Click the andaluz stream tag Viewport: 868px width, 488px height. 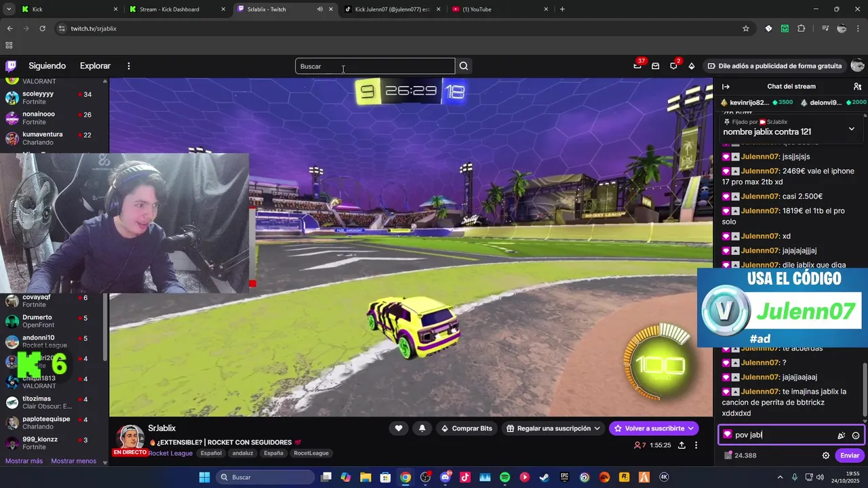pyautogui.click(x=243, y=453)
